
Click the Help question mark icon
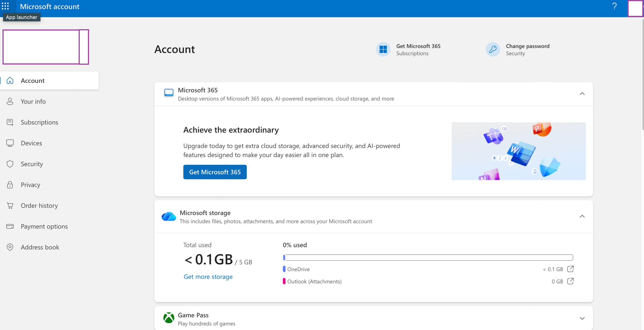pyautogui.click(x=614, y=7)
